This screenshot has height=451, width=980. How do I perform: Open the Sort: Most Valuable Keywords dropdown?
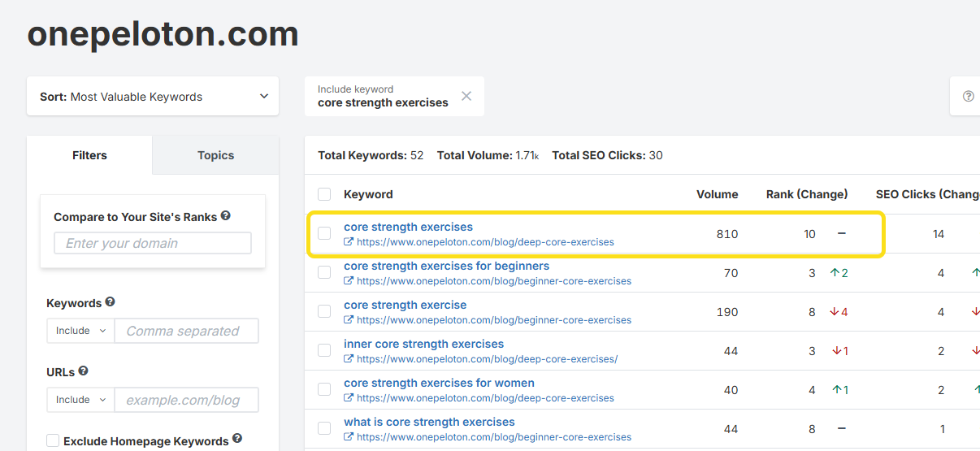click(x=153, y=97)
